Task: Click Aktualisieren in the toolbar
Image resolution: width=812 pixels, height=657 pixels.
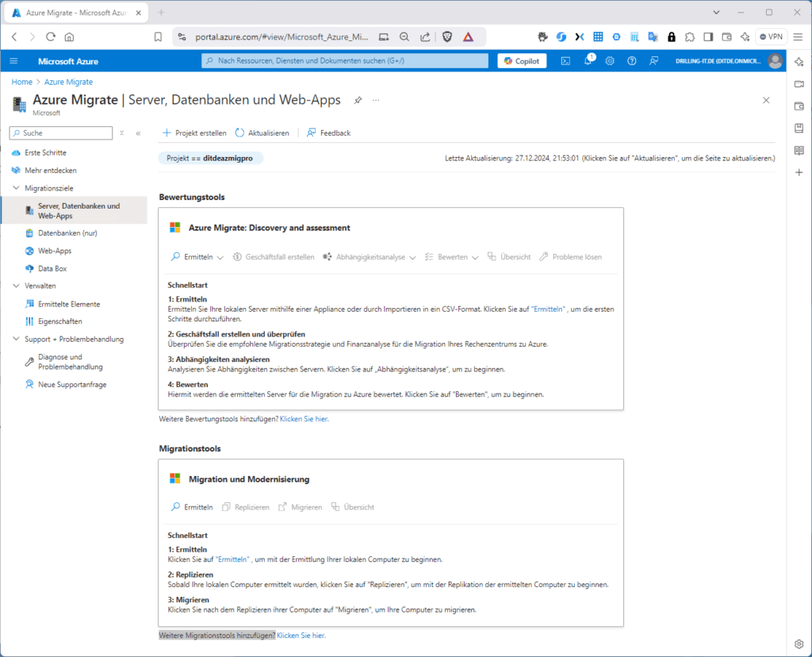Action: coord(262,133)
